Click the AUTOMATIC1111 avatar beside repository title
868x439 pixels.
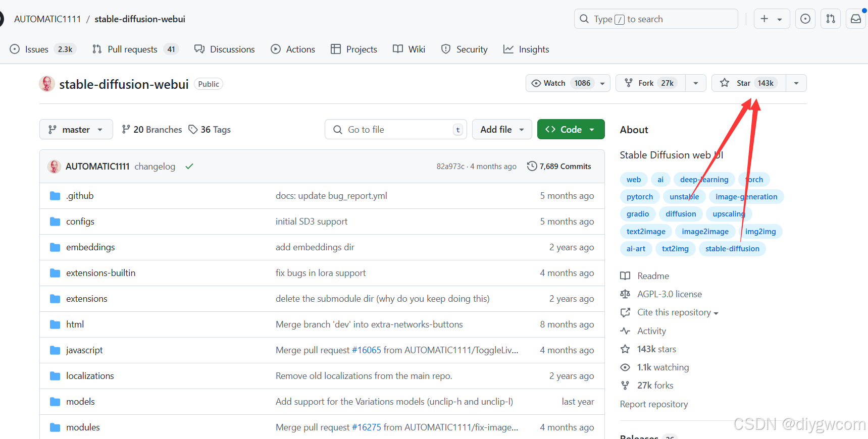point(47,84)
